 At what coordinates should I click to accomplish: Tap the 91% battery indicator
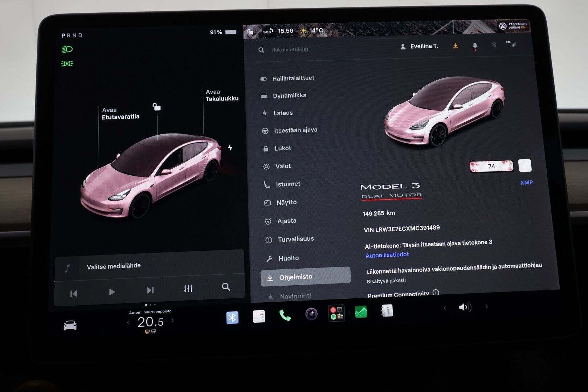point(223,32)
